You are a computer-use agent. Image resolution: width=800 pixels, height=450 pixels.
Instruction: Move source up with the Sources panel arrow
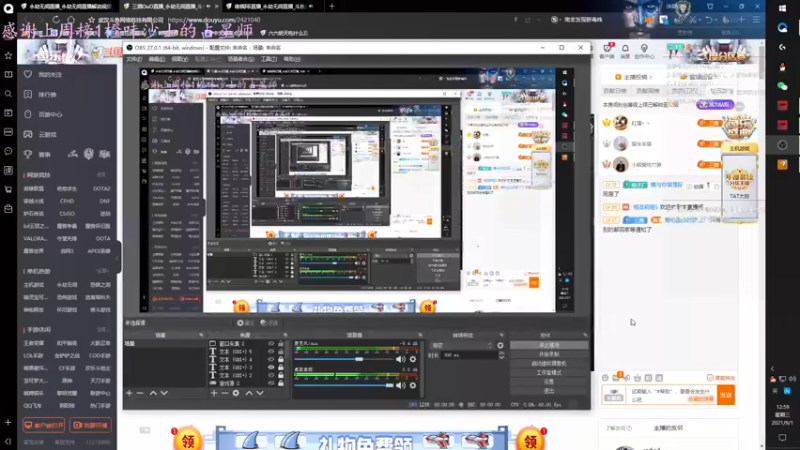pyautogui.click(x=249, y=393)
